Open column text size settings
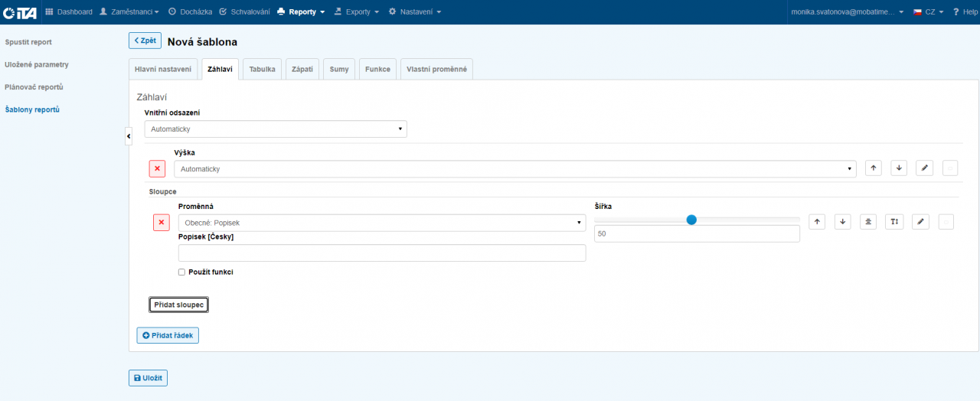 click(x=894, y=222)
